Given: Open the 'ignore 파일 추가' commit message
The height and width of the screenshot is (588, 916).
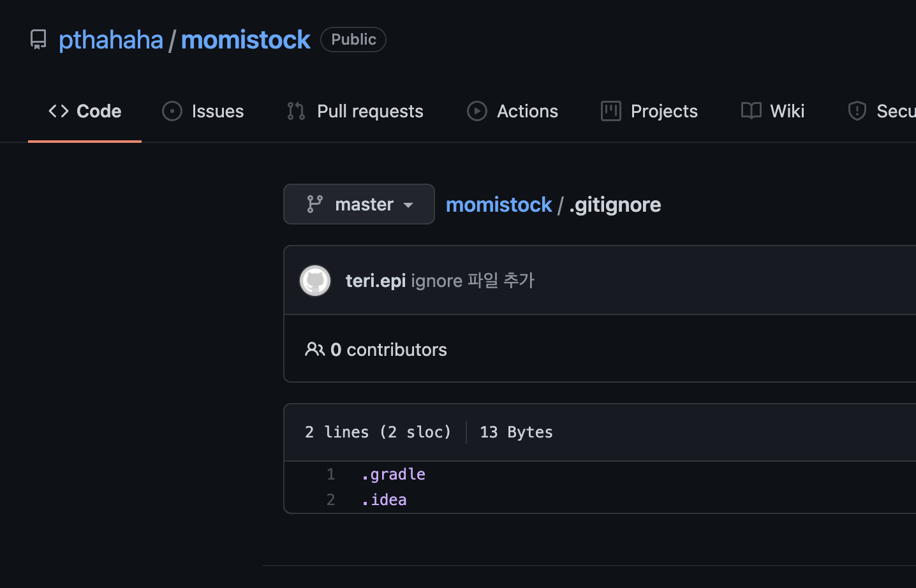Looking at the screenshot, I should 472,281.
